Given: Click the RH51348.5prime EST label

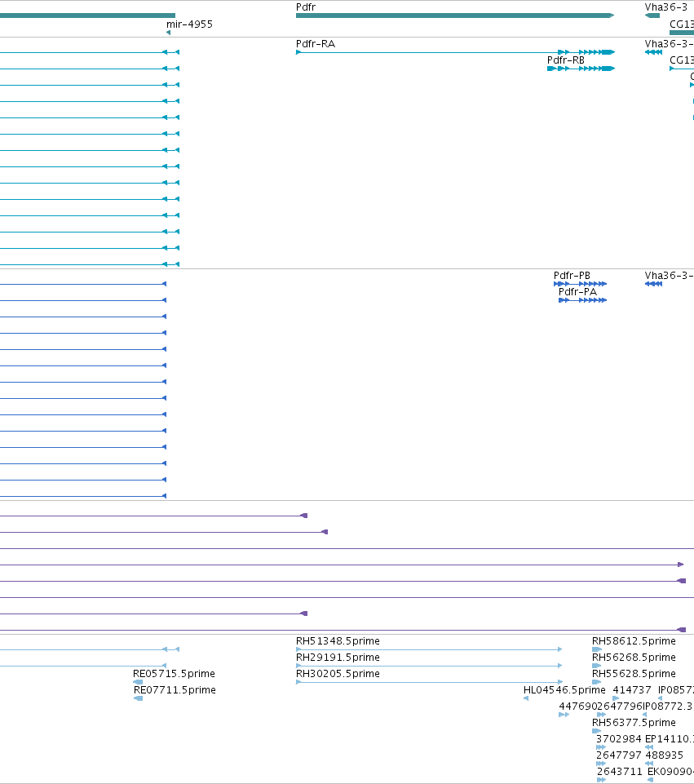Looking at the screenshot, I should [338, 641].
